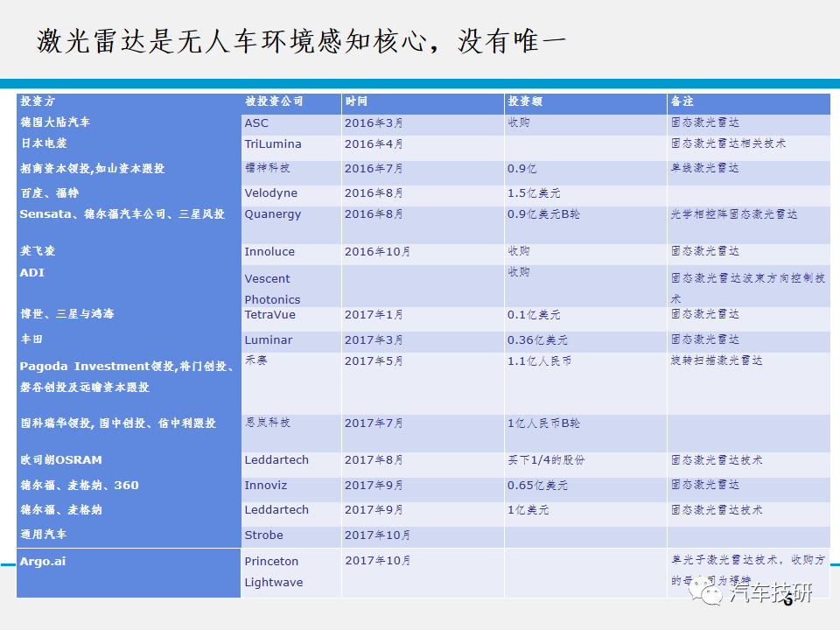Viewport: 840px width, 630px height.
Task: Select the '单光子激光雷达技术' note cell
Action: pos(749,572)
